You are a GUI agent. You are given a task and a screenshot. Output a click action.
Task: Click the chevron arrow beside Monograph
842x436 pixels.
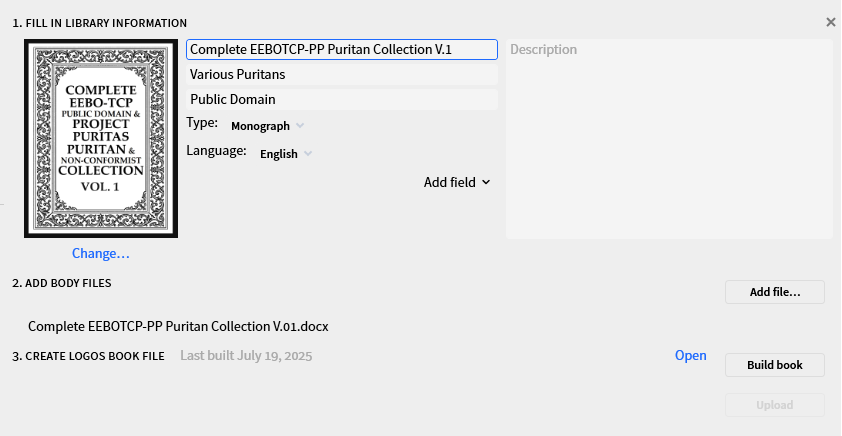pos(300,126)
